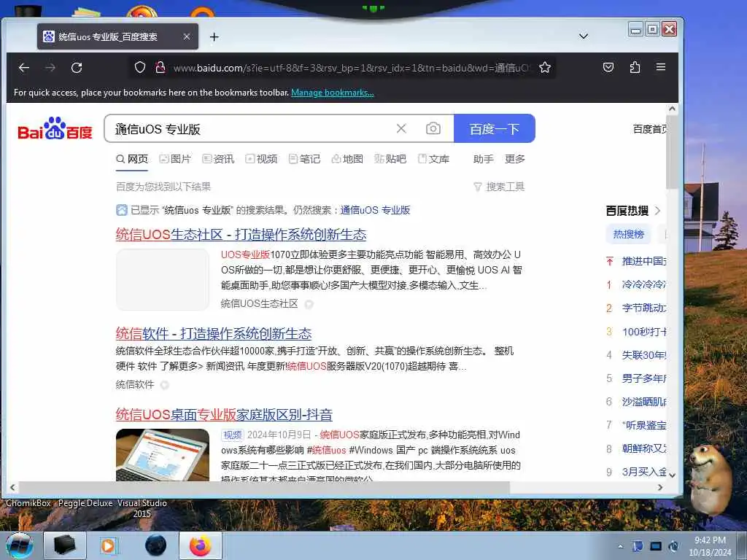View site security lock information
The height and width of the screenshot is (560, 747).
click(x=160, y=68)
